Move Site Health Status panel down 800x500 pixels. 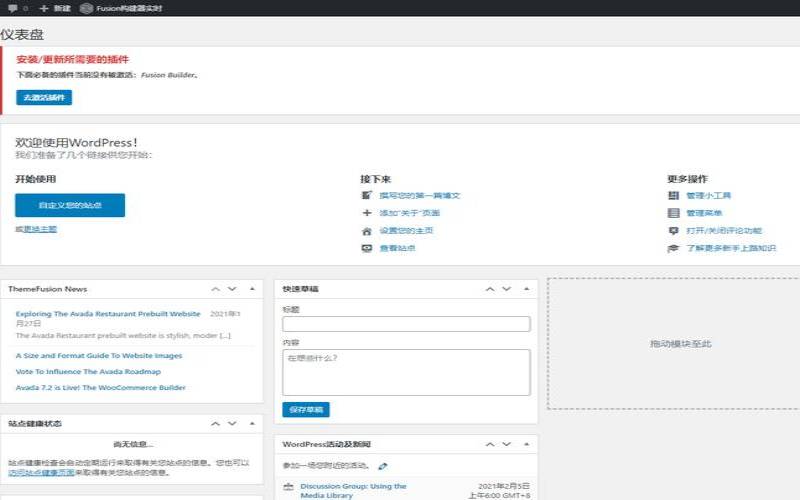point(232,424)
